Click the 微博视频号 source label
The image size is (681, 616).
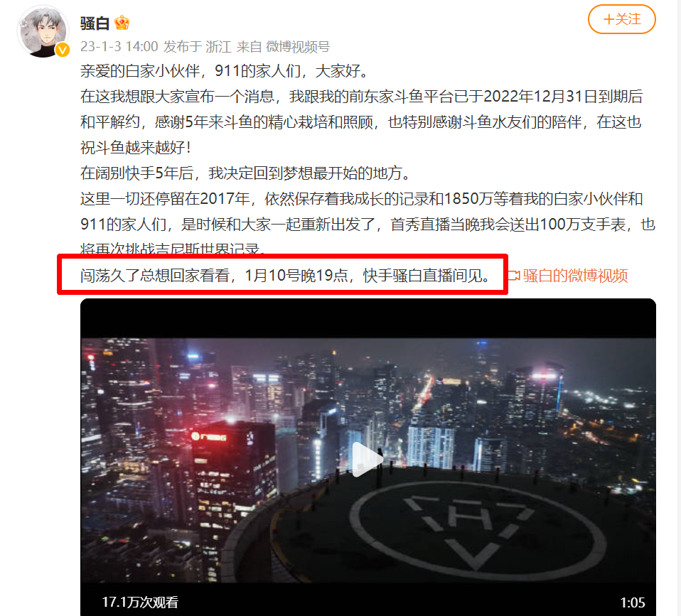(x=298, y=46)
